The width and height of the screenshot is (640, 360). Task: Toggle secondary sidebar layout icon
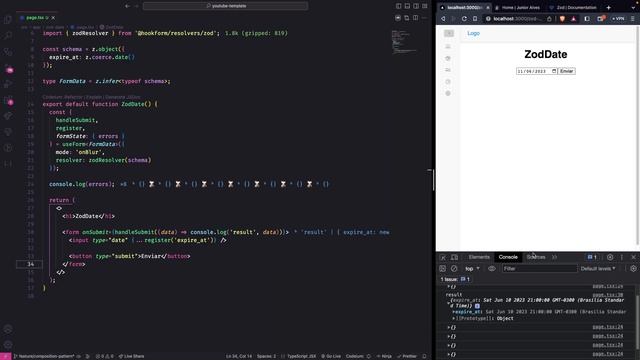[416, 6]
